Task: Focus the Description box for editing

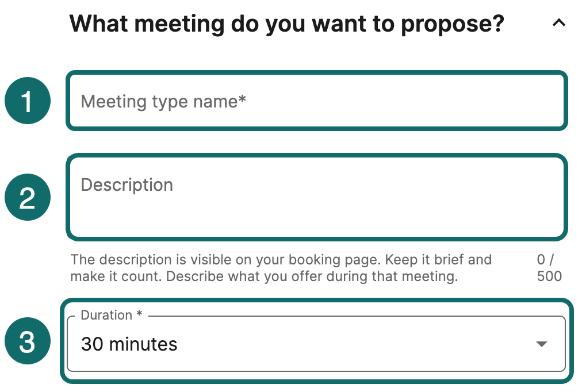Action: coord(318,195)
